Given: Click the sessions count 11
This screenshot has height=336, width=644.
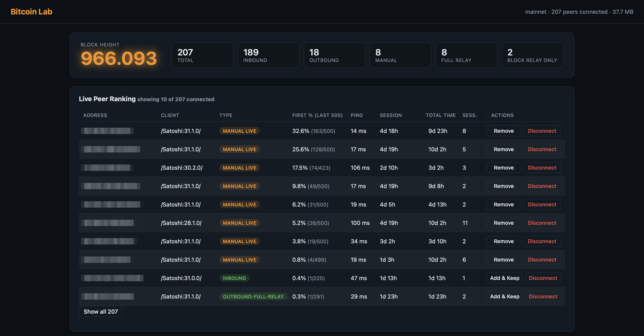Looking at the screenshot, I should 465,223.
